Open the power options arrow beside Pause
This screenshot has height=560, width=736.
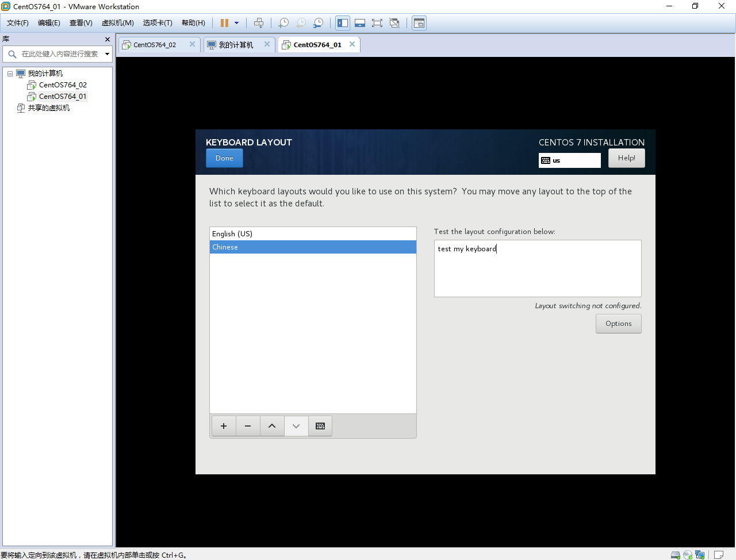click(236, 23)
